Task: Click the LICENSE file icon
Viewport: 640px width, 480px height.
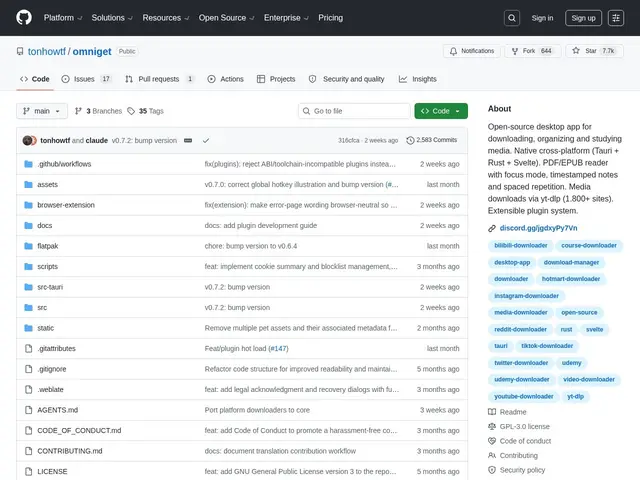Action: coord(29,471)
